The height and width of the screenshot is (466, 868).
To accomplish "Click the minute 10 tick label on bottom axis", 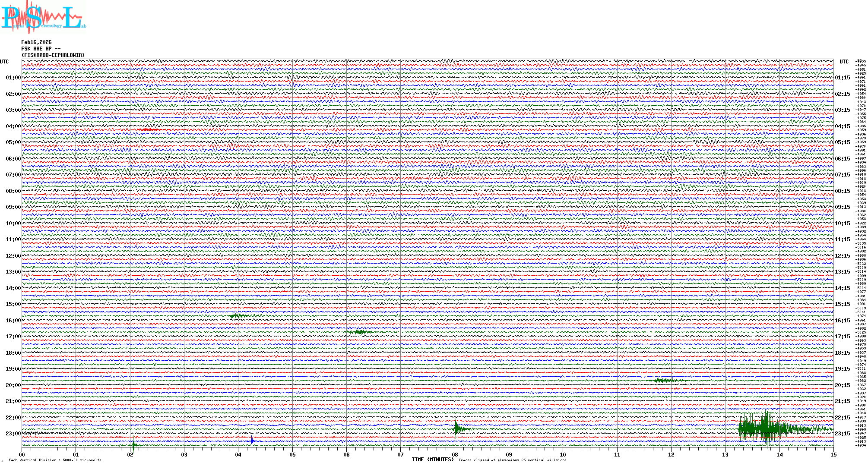I will pyautogui.click(x=563, y=454).
